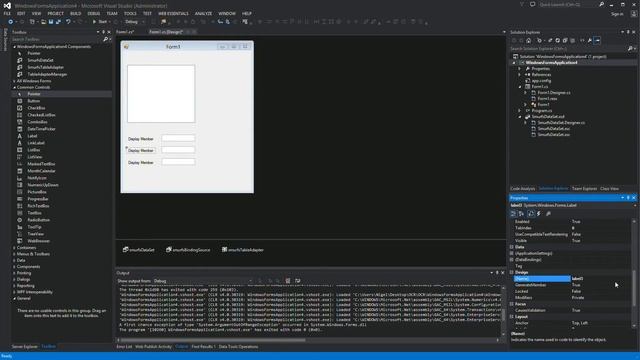Open the BUILD menu
640x360 pixels.
click(76, 13)
